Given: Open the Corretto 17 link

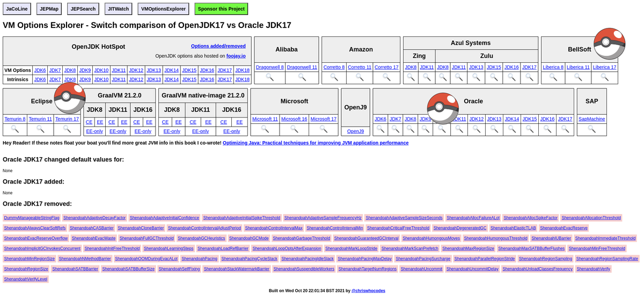Looking at the screenshot, I should click(x=386, y=67).
